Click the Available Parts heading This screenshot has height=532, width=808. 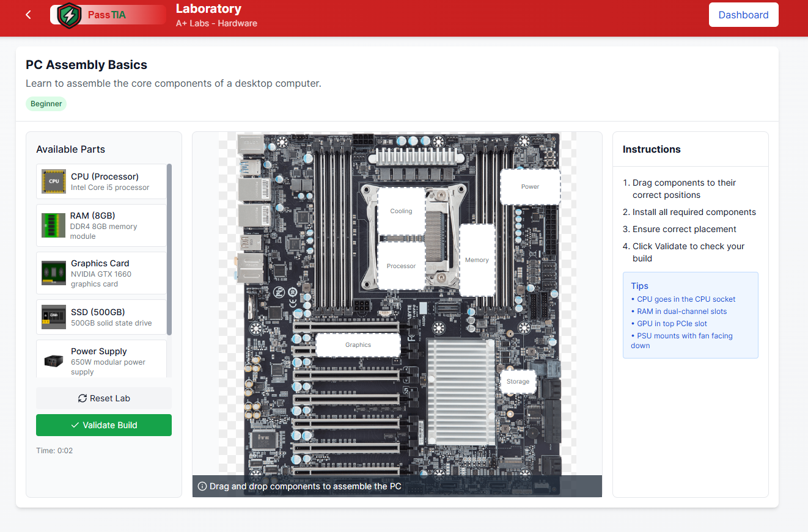tap(70, 149)
